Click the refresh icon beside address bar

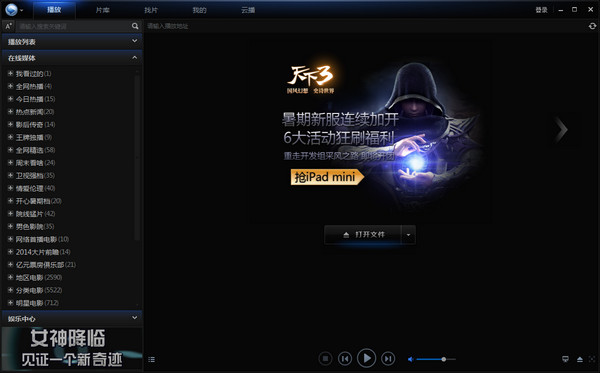(x=592, y=26)
